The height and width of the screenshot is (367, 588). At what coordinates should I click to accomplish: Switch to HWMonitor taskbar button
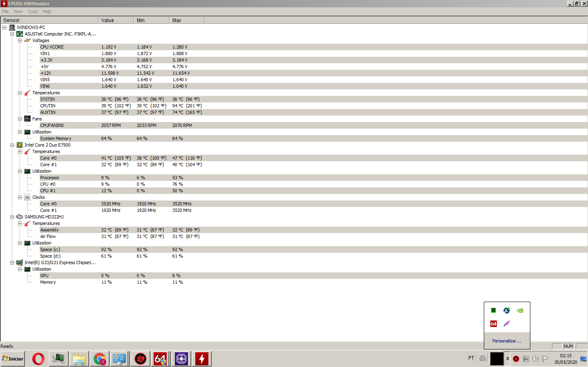(x=202, y=359)
